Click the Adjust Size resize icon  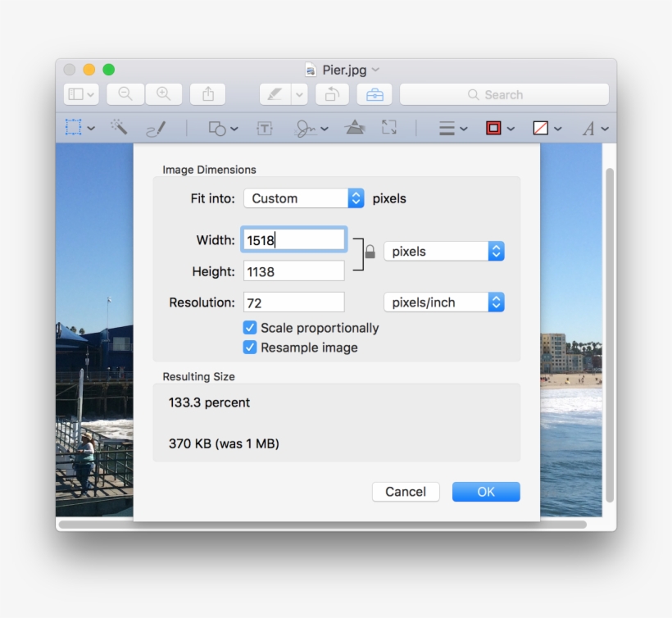(x=388, y=128)
